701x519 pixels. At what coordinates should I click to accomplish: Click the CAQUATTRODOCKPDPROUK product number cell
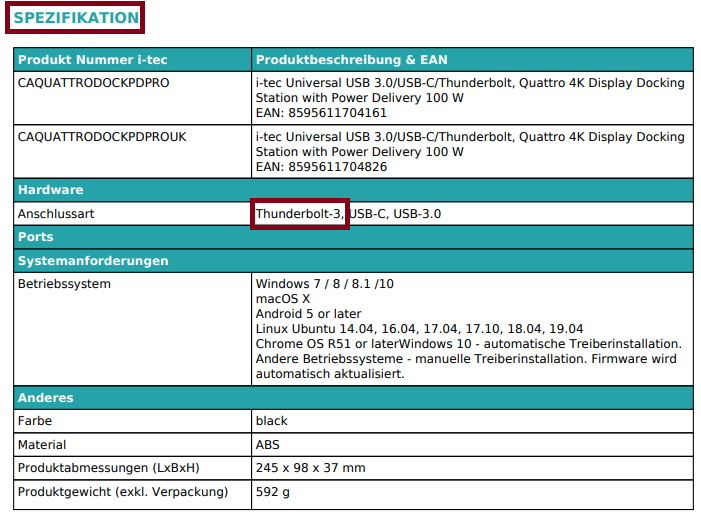(132, 152)
